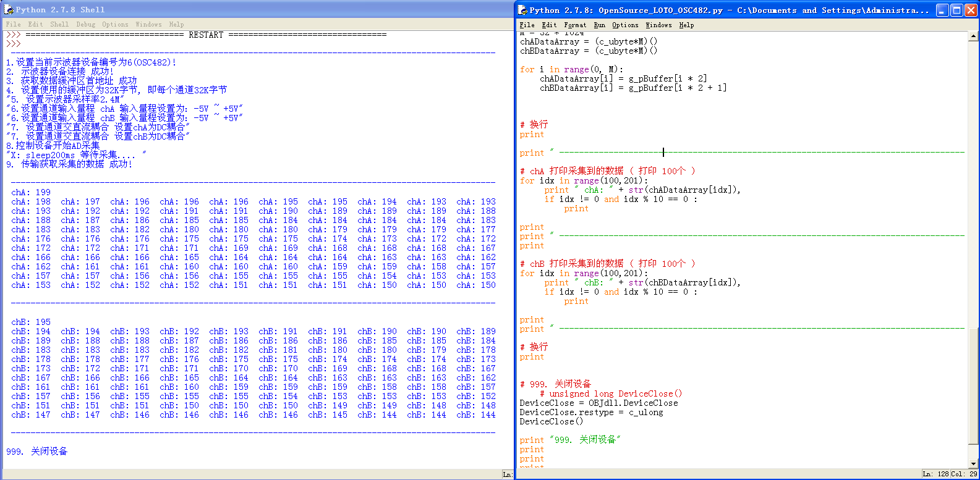Viewport: 980px width, 480px height.
Task: Open Windows menu in Python Shell window
Action: tap(148, 25)
